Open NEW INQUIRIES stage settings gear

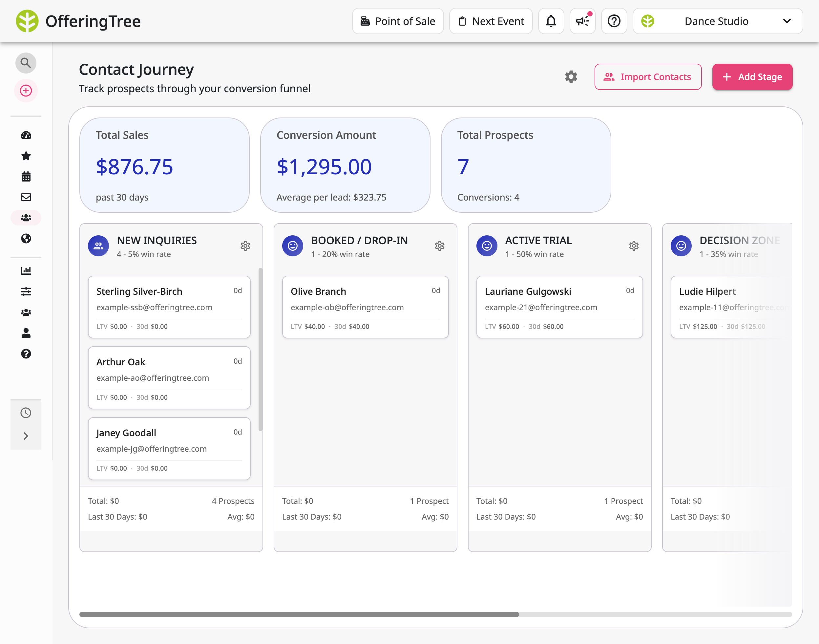[245, 246]
